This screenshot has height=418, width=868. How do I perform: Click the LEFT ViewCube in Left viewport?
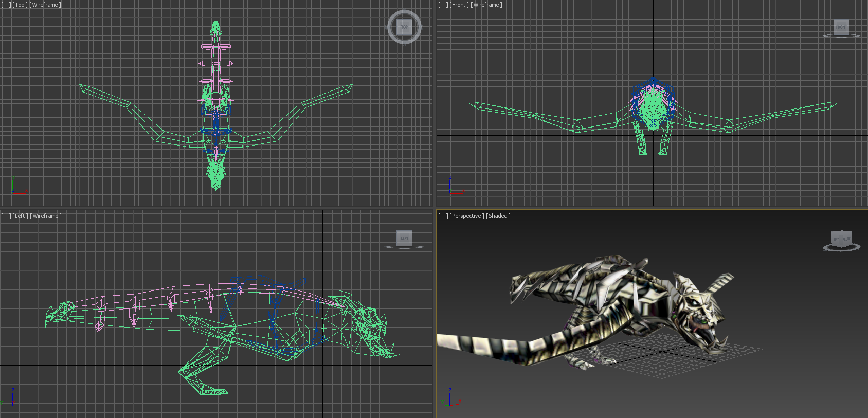[404, 238]
